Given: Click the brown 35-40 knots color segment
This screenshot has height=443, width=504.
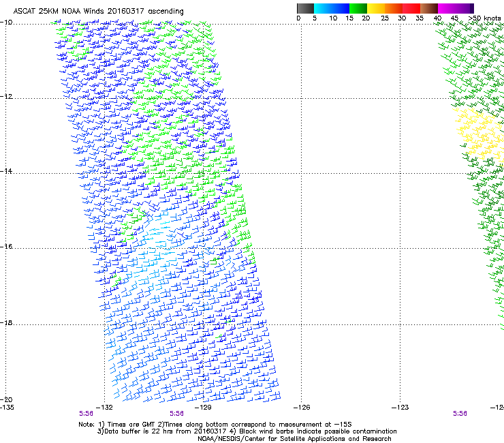Looking at the screenshot, I should click(x=429, y=8).
